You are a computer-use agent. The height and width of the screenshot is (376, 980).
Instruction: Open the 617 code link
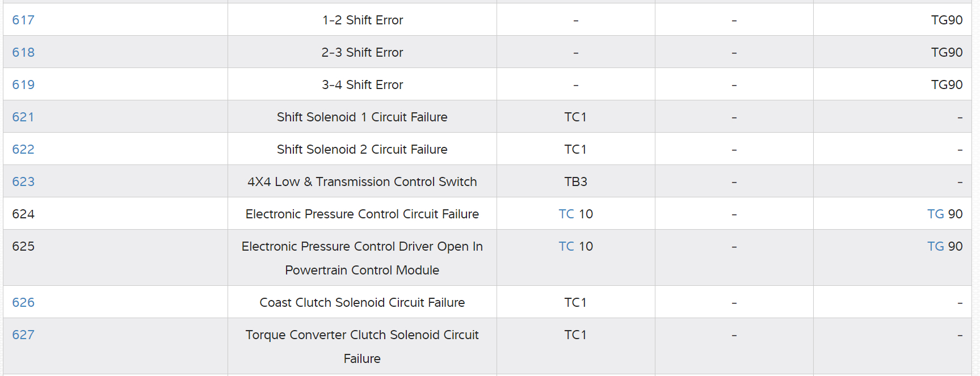pyautogui.click(x=23, y=20)
